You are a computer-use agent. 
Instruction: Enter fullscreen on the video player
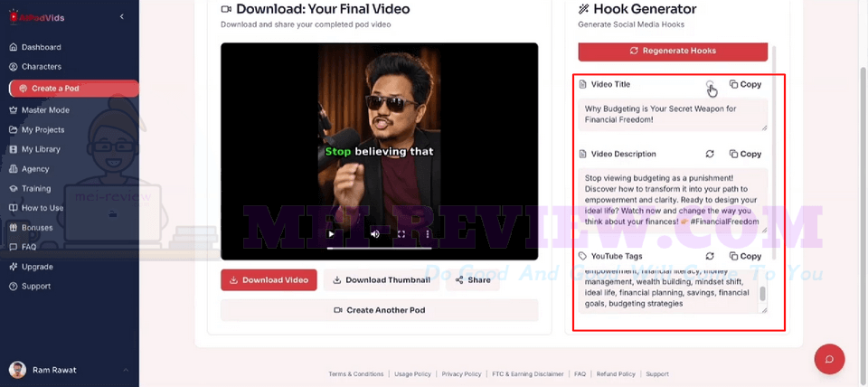click(401, 233)
